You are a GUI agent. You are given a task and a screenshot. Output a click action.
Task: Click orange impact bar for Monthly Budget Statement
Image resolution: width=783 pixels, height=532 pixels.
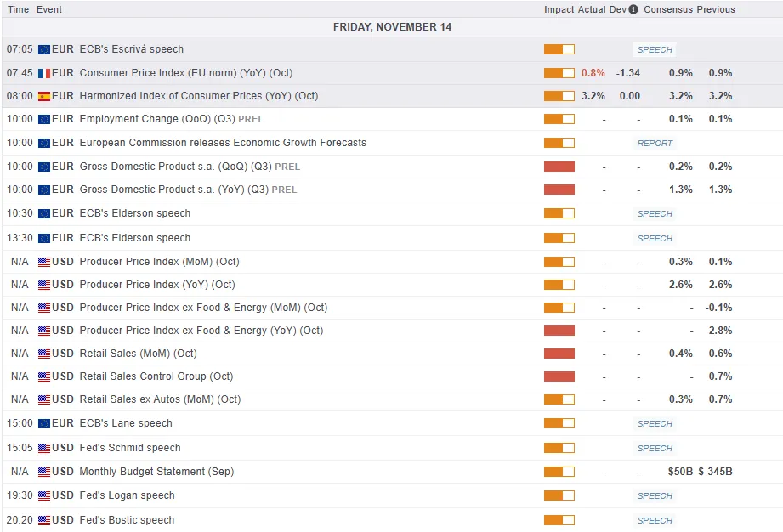(559, 472)
